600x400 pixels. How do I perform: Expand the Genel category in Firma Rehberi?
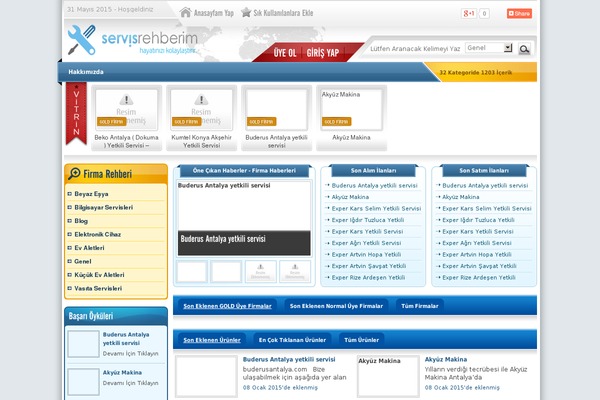coord(83,261)
